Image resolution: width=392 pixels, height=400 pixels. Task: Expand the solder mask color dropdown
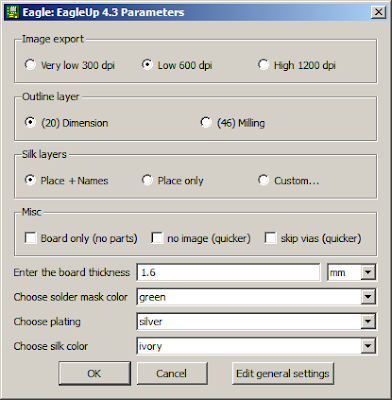pyautogui.click(x=257, y=297)
